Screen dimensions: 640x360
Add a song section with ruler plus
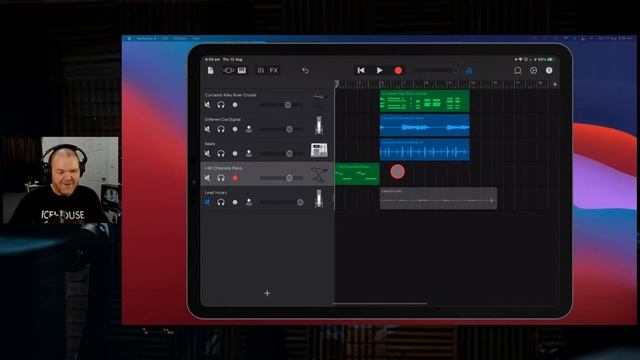[x=555, y=84]
